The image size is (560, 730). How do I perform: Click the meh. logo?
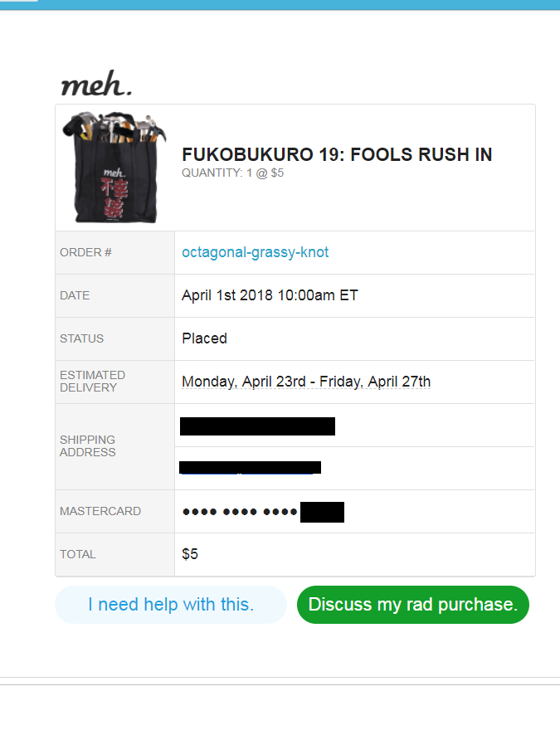(x=96, y=85)
